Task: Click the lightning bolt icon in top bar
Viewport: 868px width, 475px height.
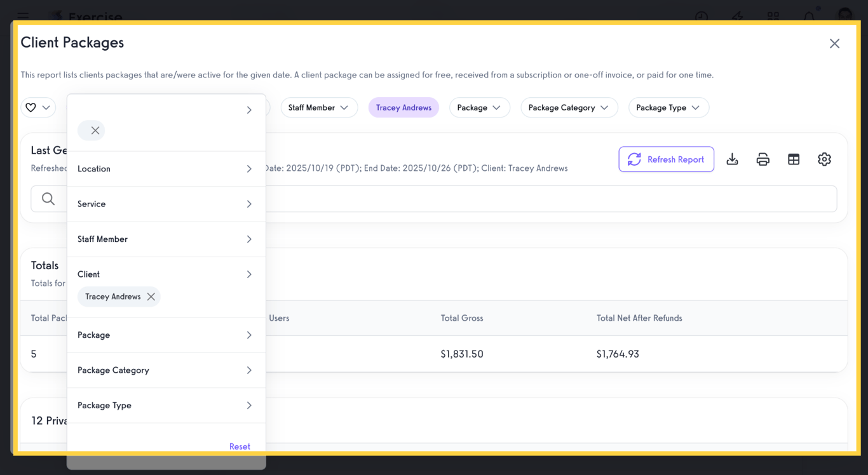Action: [737, 17]
